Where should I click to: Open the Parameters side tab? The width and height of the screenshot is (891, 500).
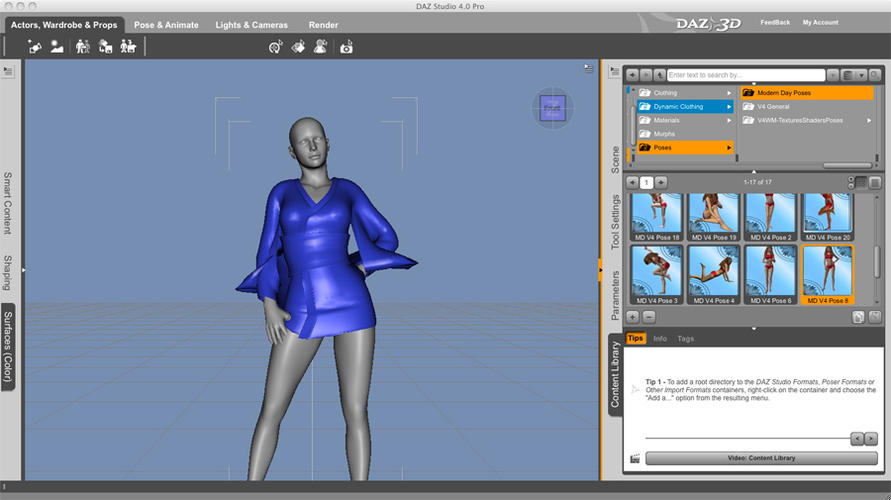(x=615, y=295)
